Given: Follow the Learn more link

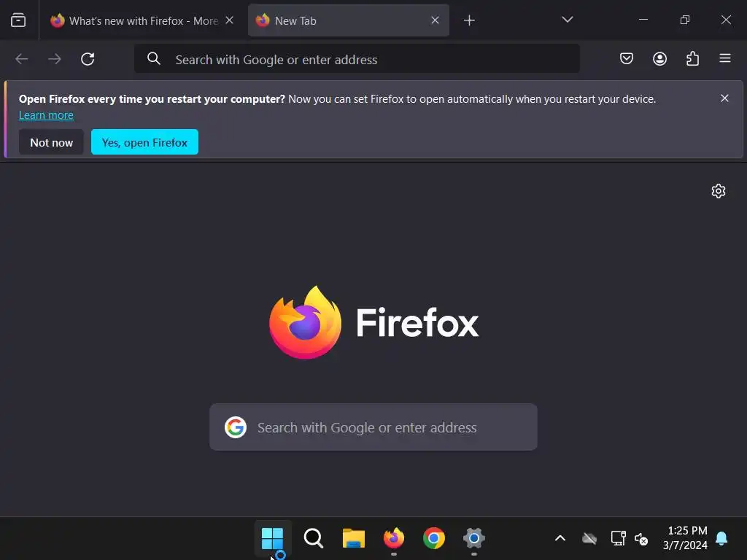Looking at the screenshot, I should pos(46,115).
